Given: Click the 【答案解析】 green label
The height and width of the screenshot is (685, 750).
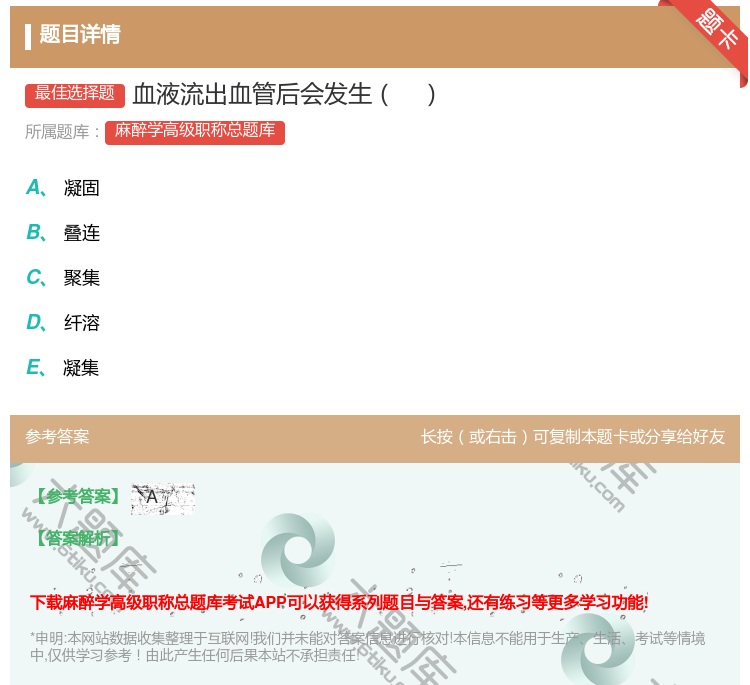Looking at the screenshot, I should (x=78, y=538).
